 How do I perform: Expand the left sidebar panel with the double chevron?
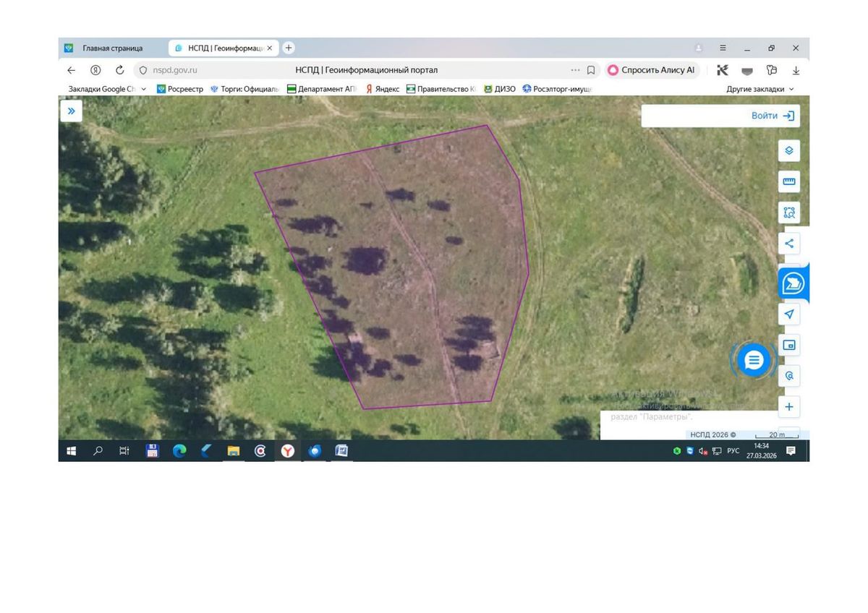[71, 111]
